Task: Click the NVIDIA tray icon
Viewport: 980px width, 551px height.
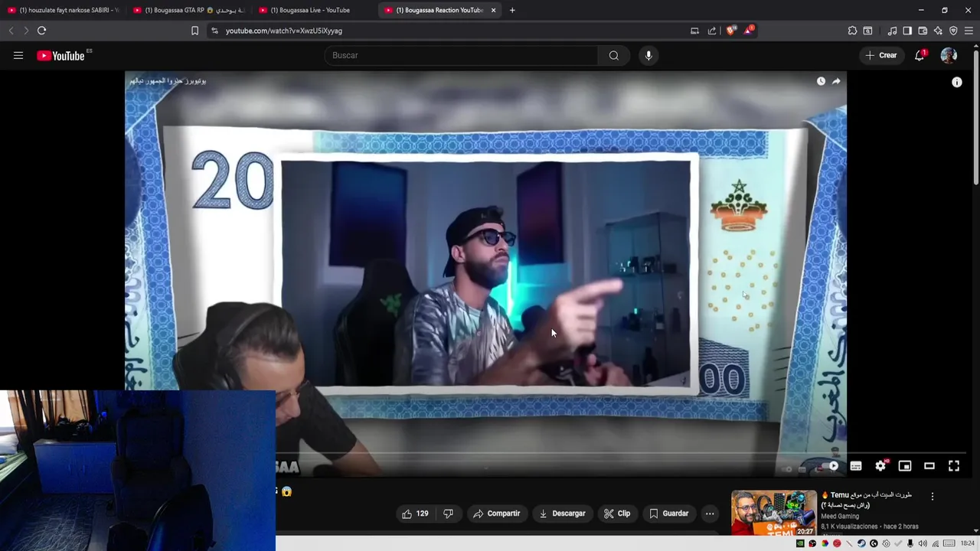Action: (800, 543)
